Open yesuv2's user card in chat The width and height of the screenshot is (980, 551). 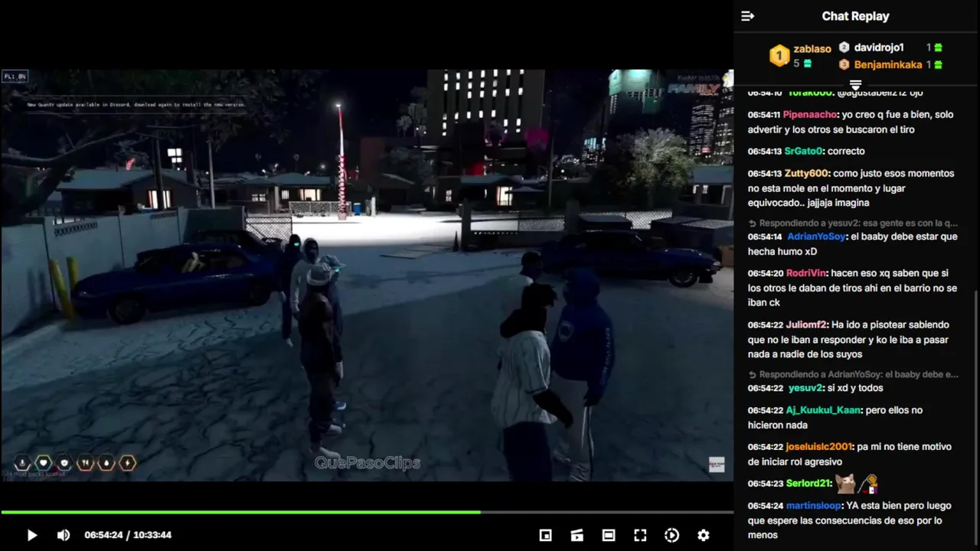[x=805, y=388]
